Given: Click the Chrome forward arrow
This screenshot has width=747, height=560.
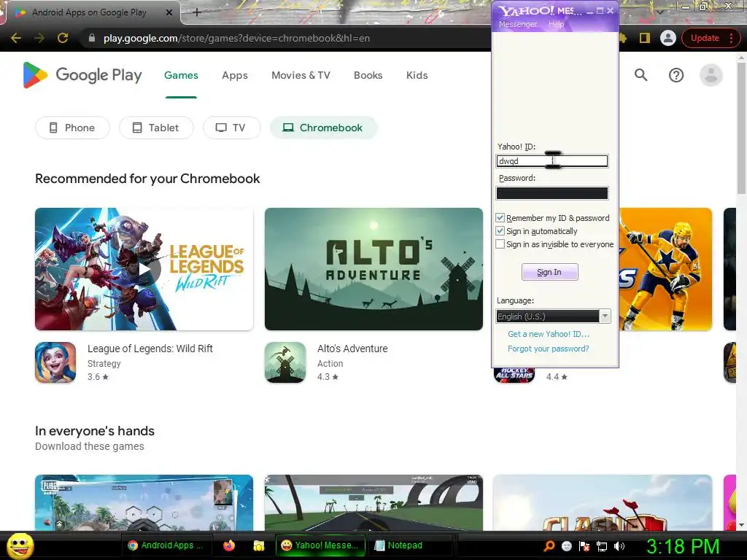Looking at the screenshot, I should (39, 38).
